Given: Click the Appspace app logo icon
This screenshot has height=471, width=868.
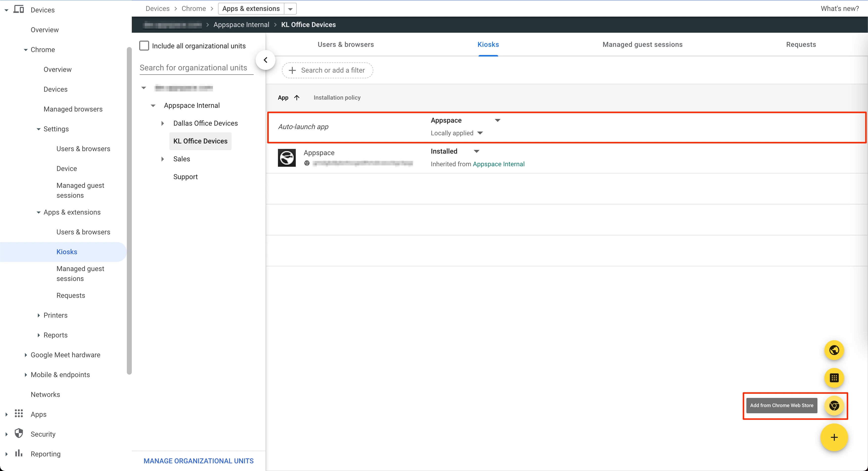Looking at the screenshot, I should pos(287,158).
